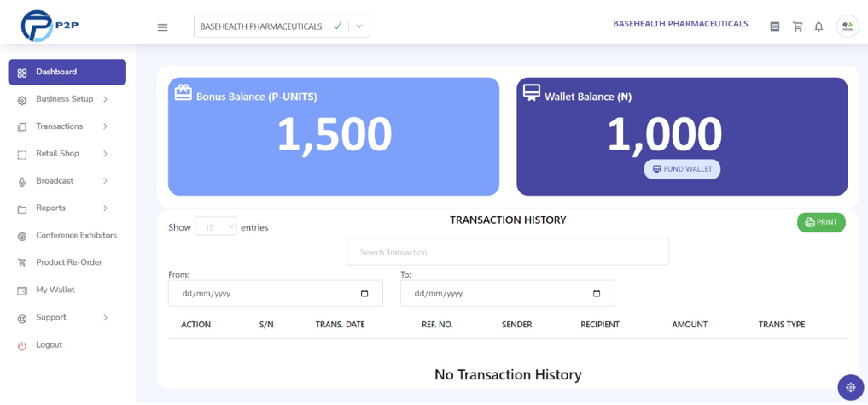868x405 pixels.
Task: Click the Broadcast microphone icon
Action: (22, 182)
